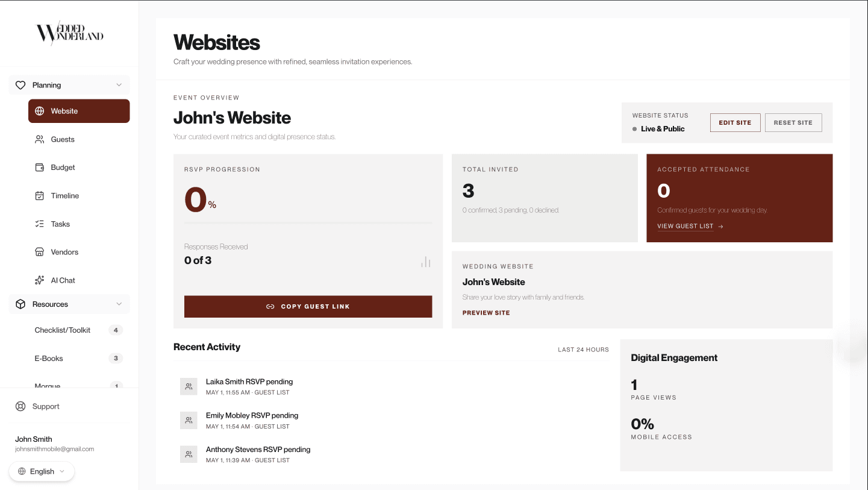
Task: Click the Reset Site button
Action: click(x=793, y=122)
